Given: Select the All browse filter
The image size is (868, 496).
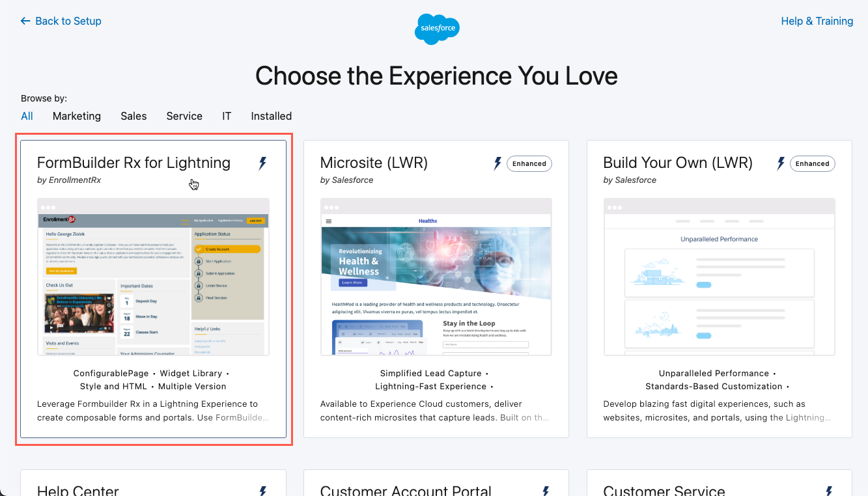Looking at the screenshot, I should (x=27, y=116).
